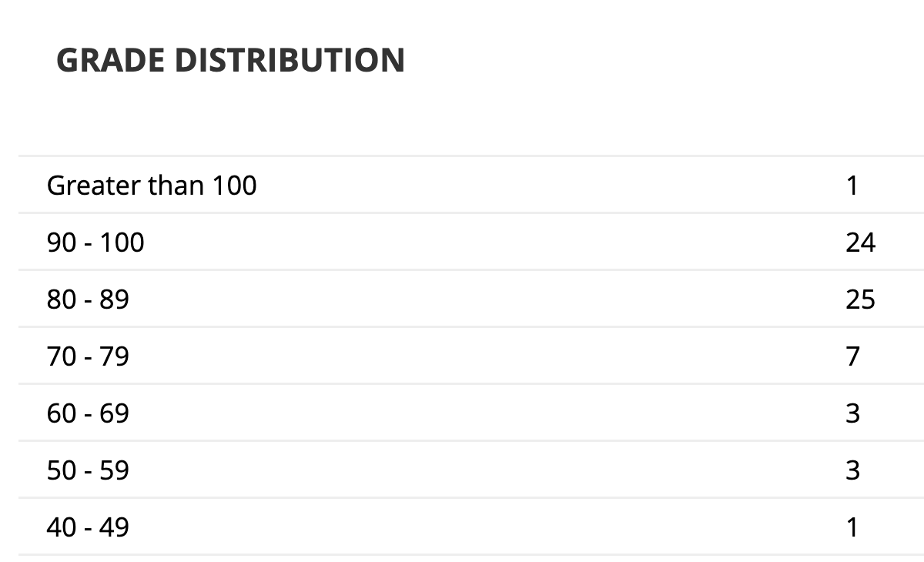Select the 90 - 100 range label
This screenshot has width=924, height=562.
[95, 243]
